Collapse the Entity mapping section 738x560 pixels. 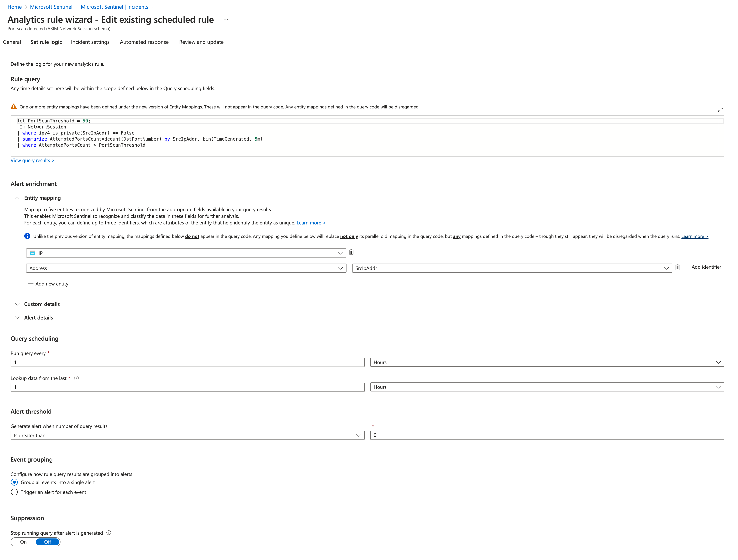click(17, 198)
